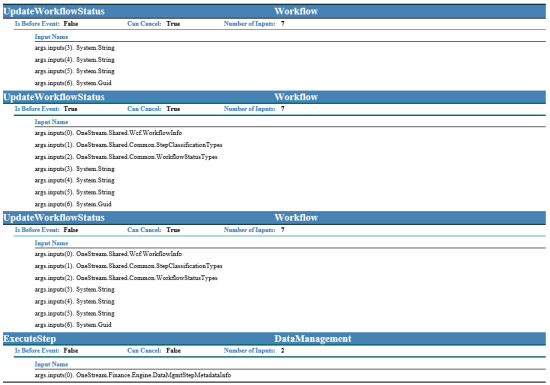Click Number of Inputs label in first section
The height and width of the screenshot is (385, 550).
(249, 24)
